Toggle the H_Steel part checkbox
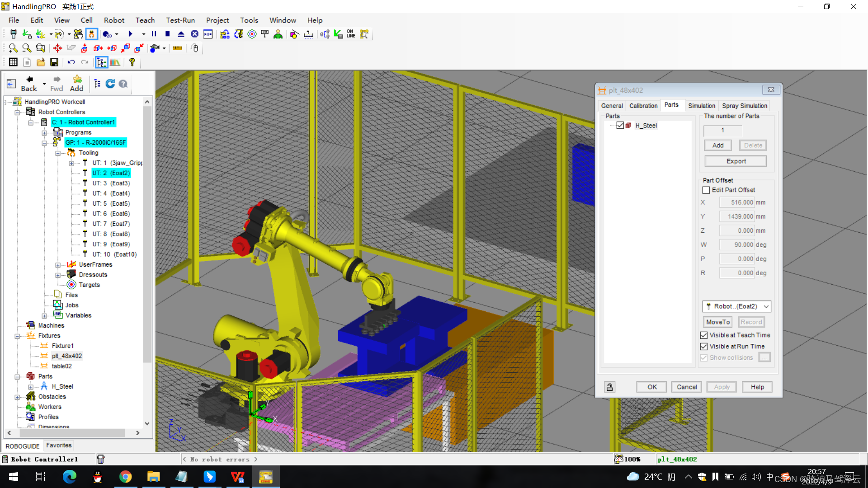Screen dimensions: 868x488 (620, 126)
